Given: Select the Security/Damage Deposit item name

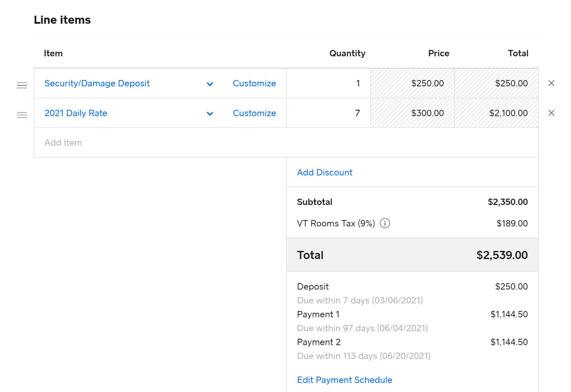Looking at the screenshot, I should 97,83.
